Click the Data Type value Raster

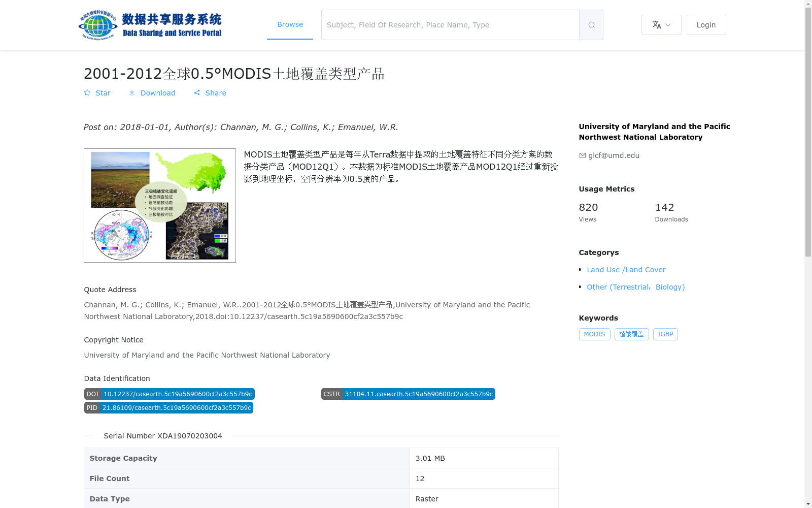tap(427, 499)
